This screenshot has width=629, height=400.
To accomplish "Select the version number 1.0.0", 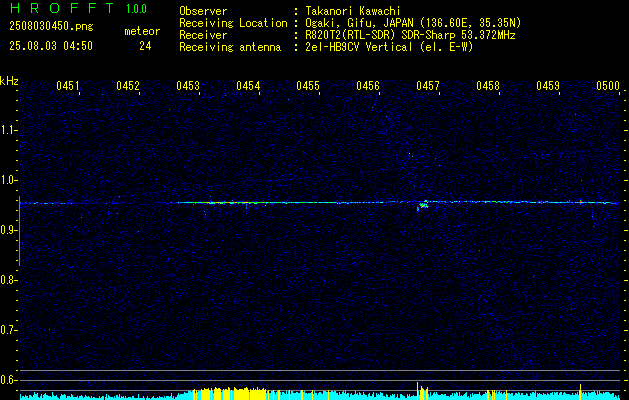I will click(x=136, y=9).
